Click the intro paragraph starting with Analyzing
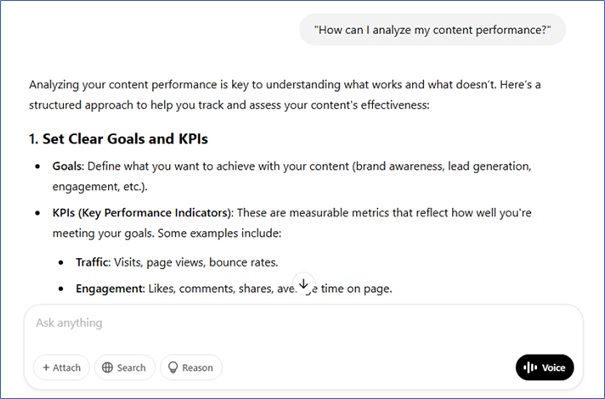 285,95
